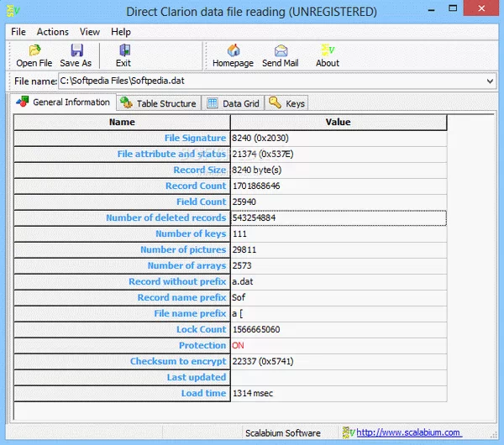The width and height of the screenshot is (504, 445).
Task: Select the Protection label
Action: coord(202,345)
